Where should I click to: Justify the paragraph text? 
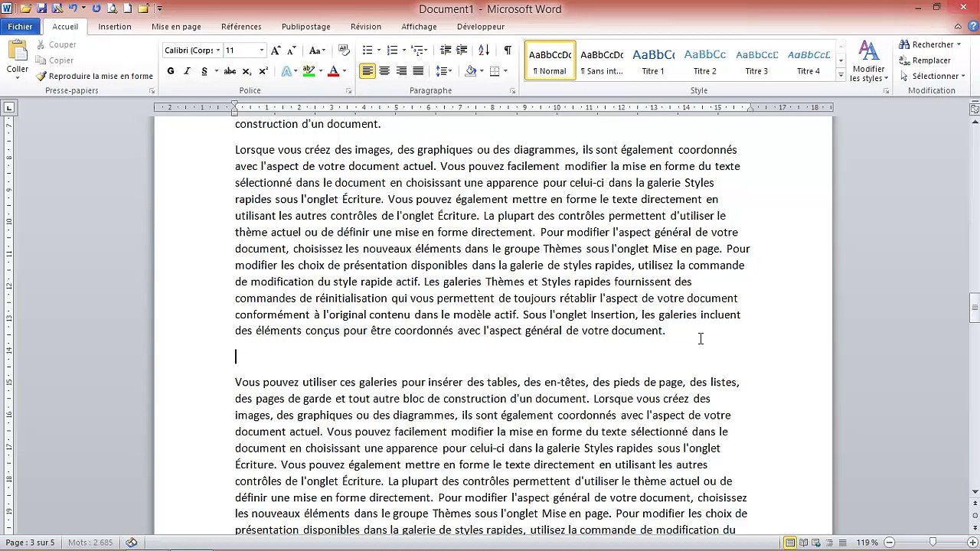coord(418,71)
